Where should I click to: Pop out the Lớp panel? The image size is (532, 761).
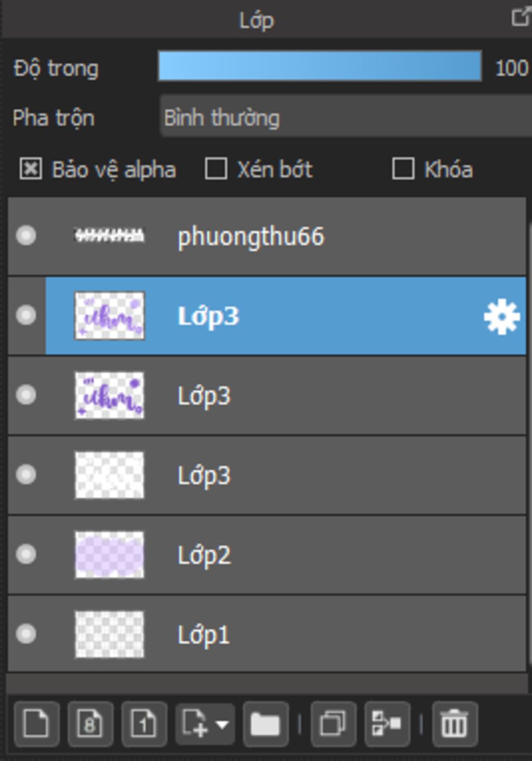tap(520, 17)
